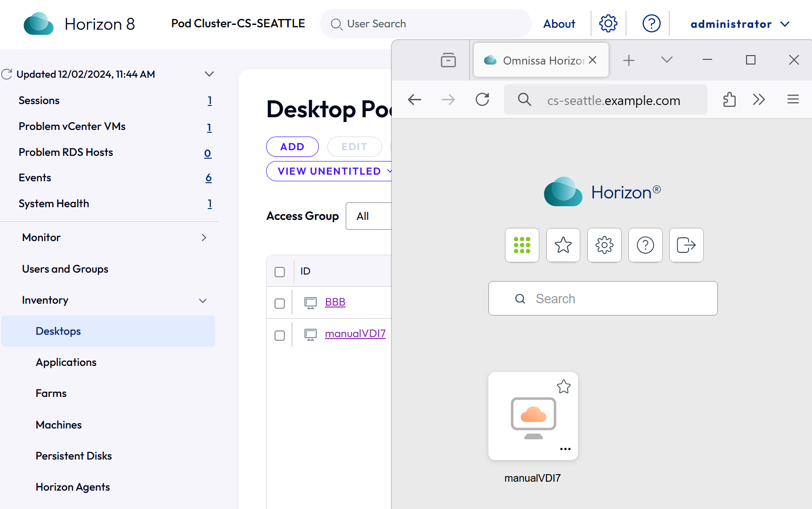
Task: Open the help question mark in console header
Action: (651, 24)
